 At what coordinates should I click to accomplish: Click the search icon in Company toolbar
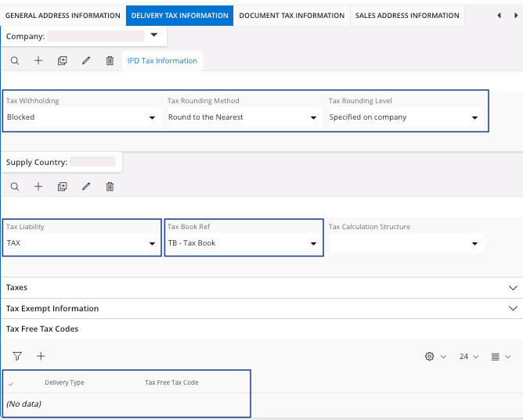15,61
